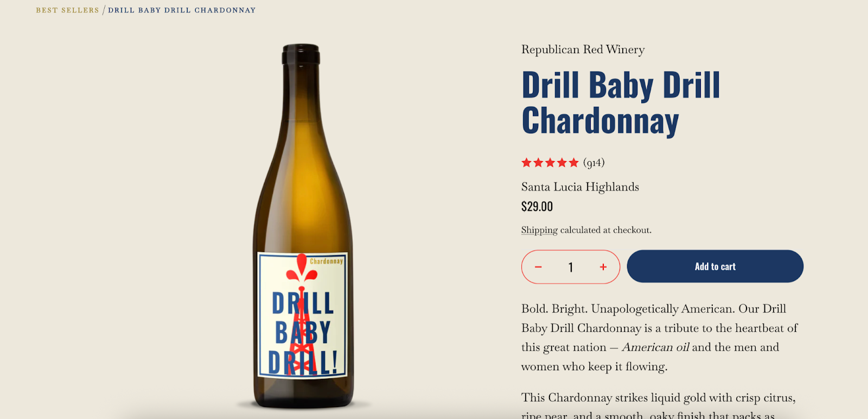Click the fifth red rating star
The image size is (868, 419).
point(574,163)
